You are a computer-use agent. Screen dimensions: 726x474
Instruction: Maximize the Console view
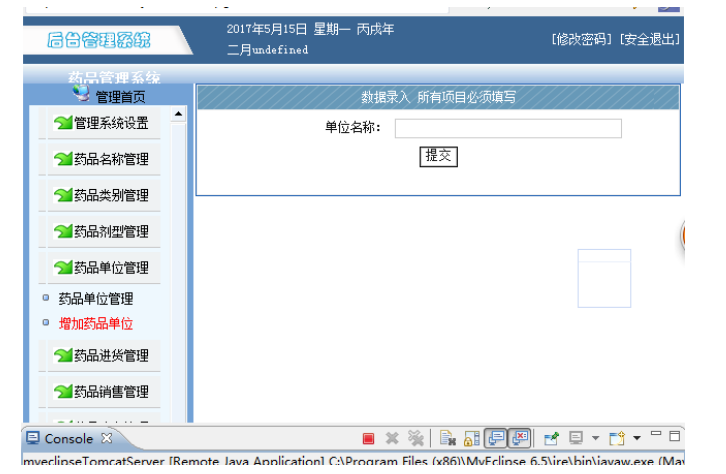(x=675, y=436)
